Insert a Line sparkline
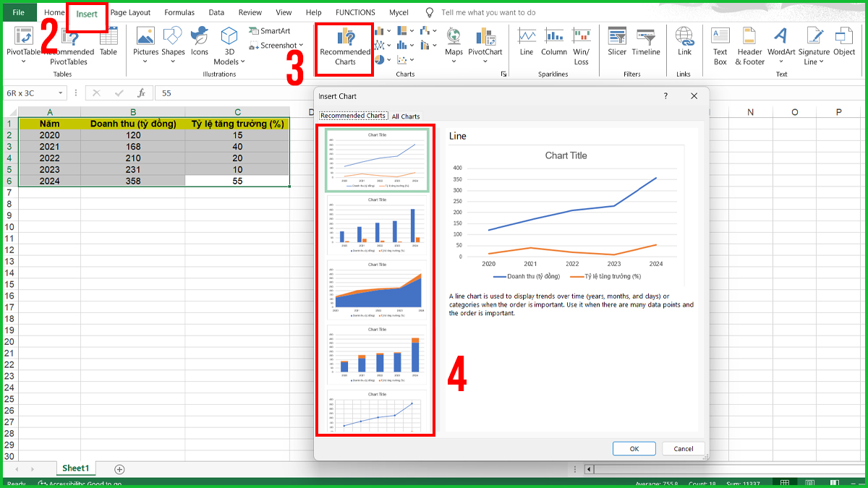The width and height of the screenshot is (868, 488). (527, 43)
